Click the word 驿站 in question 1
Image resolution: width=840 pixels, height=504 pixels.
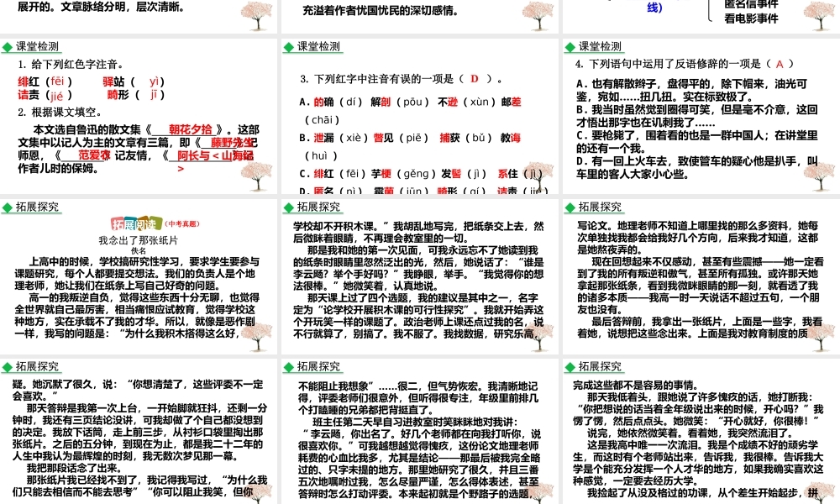(x=113, y=81)
